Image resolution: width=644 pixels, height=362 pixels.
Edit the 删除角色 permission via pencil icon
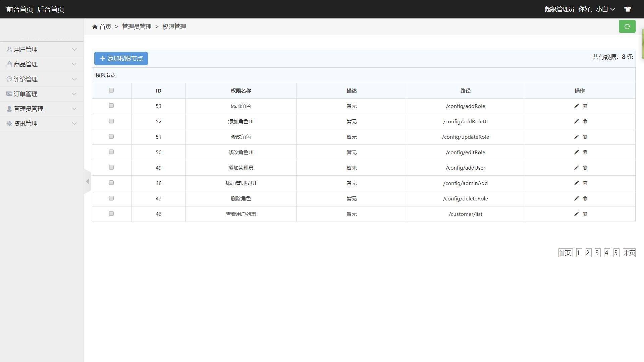576,198
